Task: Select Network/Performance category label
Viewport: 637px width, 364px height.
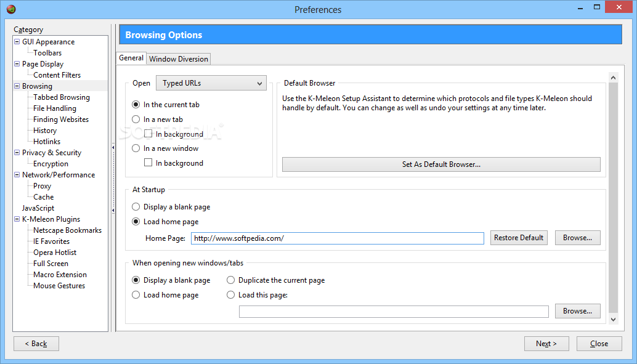Action: coord(59,175)
